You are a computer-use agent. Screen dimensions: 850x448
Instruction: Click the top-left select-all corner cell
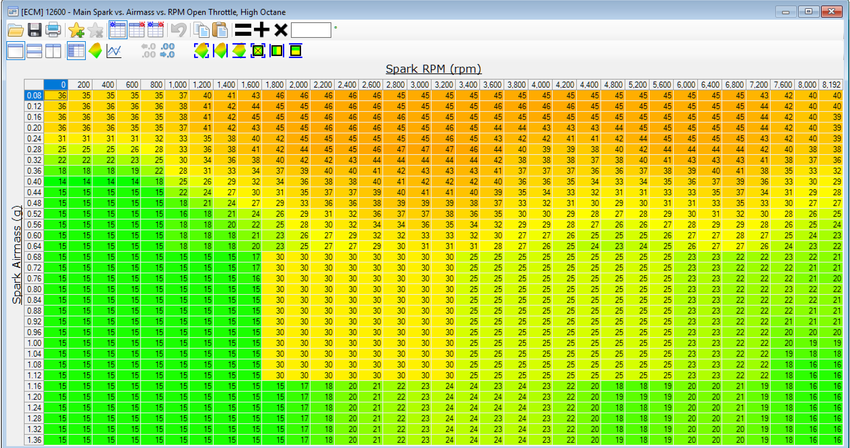coord(34,84)
